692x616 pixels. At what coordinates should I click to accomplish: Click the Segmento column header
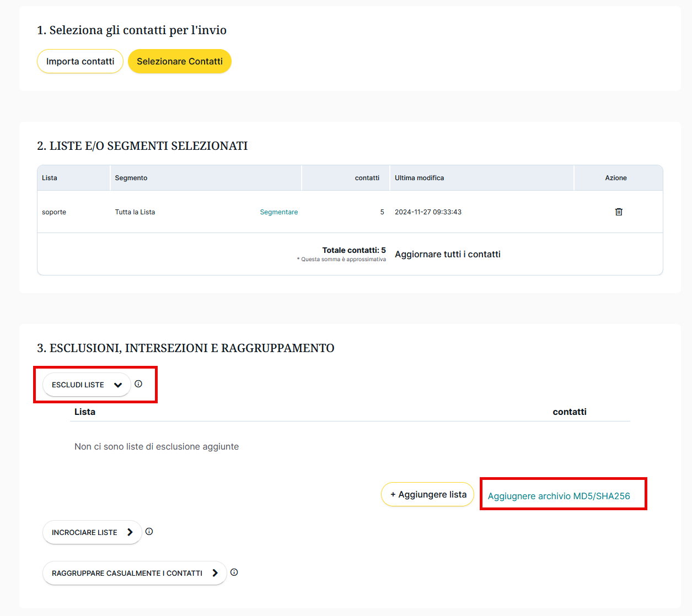[131, 178]
